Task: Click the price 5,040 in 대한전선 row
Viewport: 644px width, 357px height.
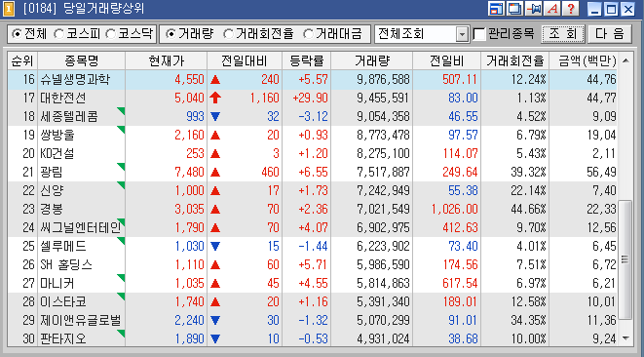Action: [x=189, y=98]
